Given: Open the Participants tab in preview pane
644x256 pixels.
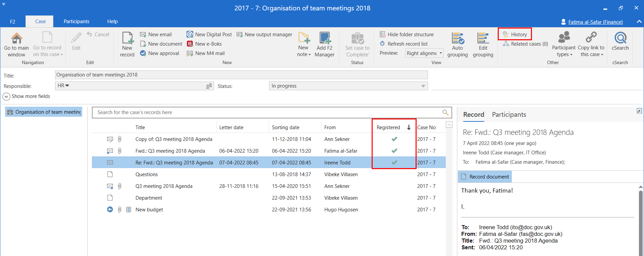Looking at the screenshot, I should (x=509, y=115).
